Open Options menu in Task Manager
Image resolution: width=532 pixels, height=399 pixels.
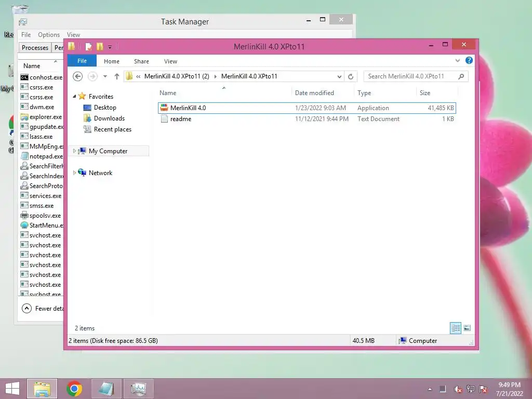coord(48,35)
